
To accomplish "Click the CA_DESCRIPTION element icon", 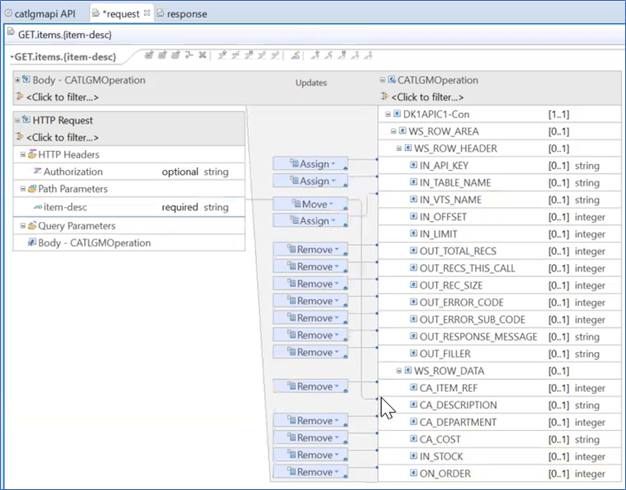I will click(414, 405).
